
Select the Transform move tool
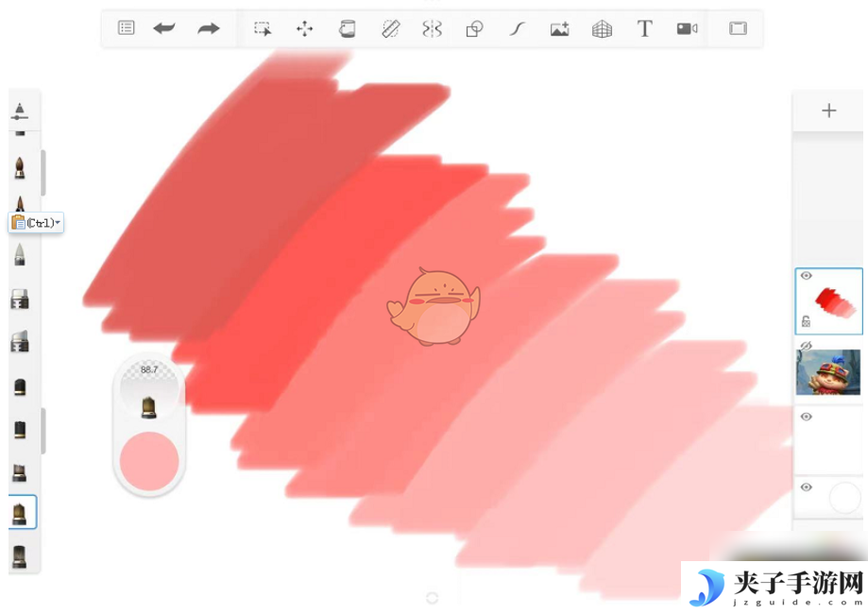pos(304,28)
